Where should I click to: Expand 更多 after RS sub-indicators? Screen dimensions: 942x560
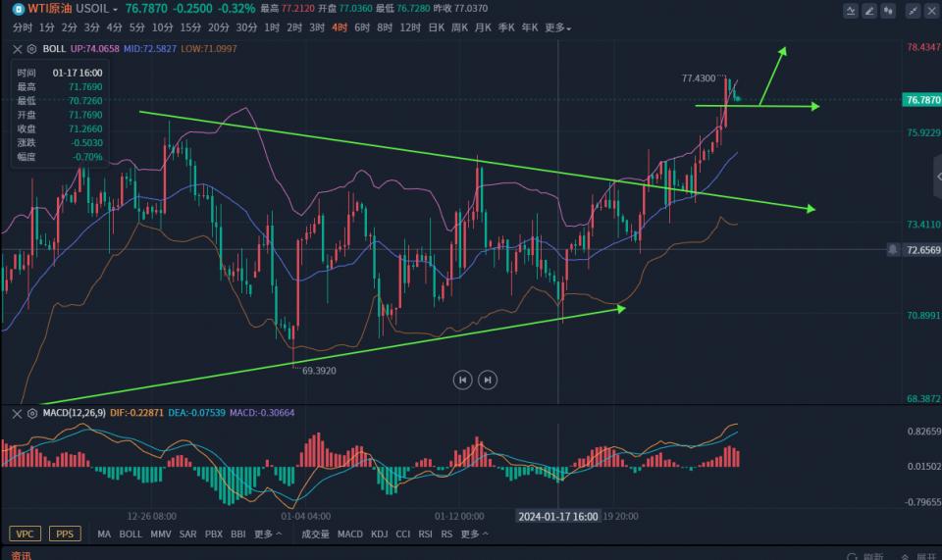tap(474, 534)
